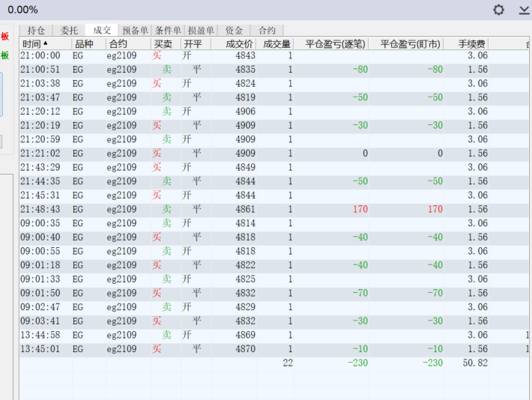Select the 21:45:31 trade row

273,196
